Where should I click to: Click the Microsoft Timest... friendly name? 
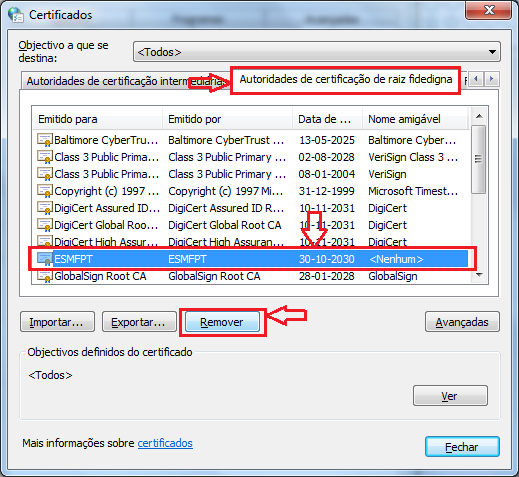pos(413,191)
